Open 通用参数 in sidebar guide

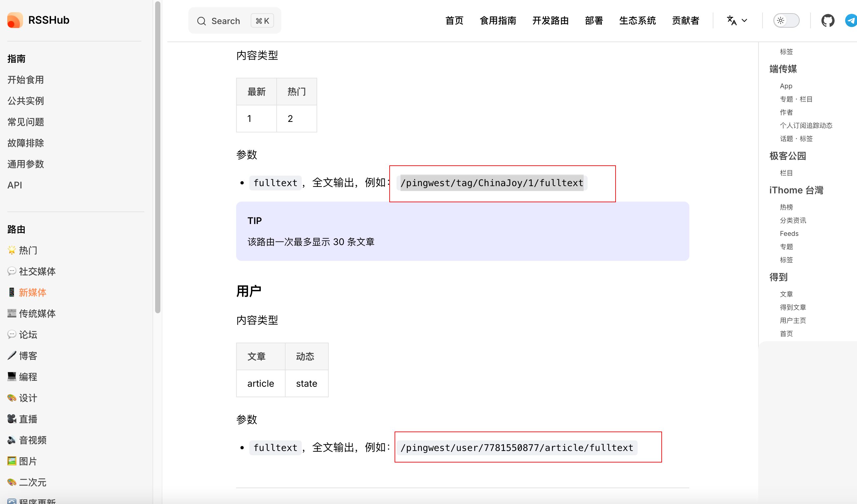pos(26,164)
